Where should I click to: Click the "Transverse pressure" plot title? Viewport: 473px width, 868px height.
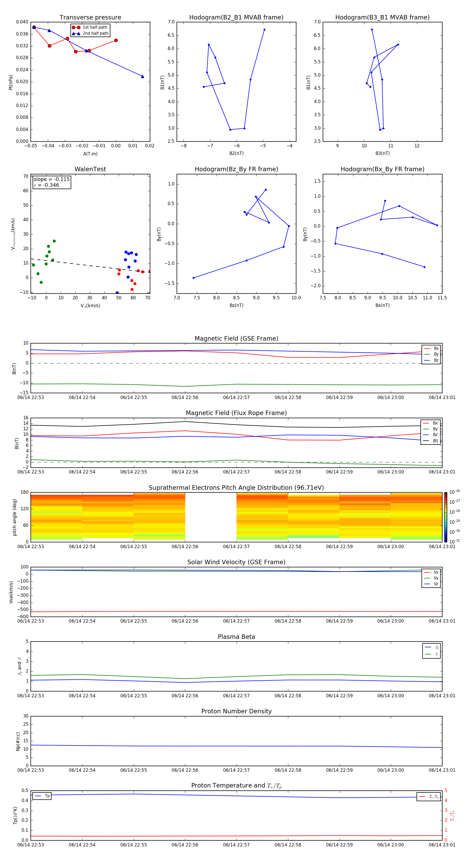[x=90, y=18]
